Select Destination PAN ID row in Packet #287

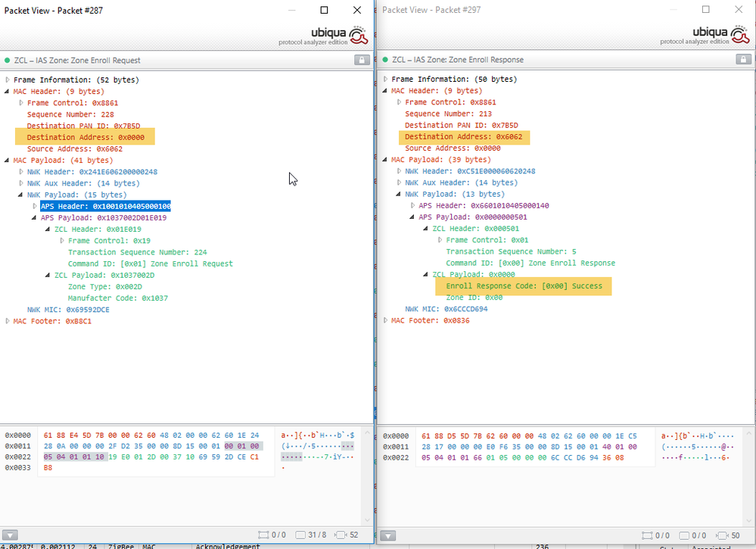point(83,126)
